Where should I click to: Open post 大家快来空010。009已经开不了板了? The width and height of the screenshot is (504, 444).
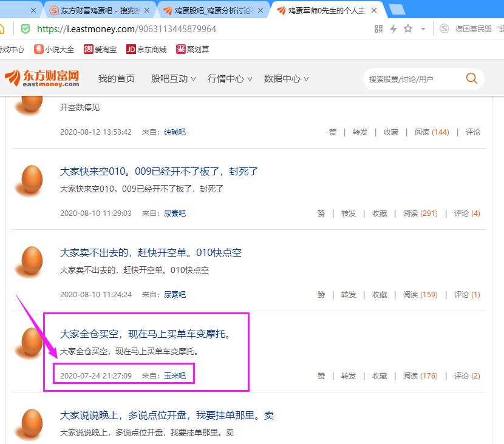coord(158,172)
